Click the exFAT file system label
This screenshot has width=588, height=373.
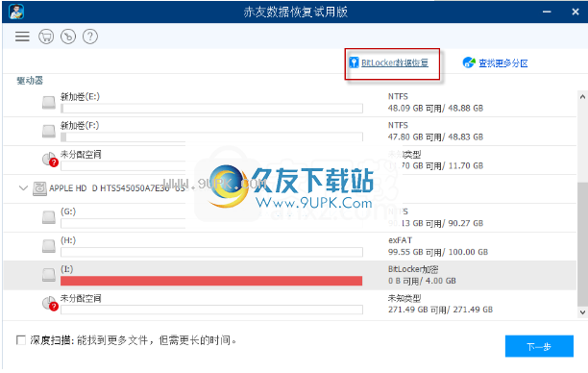pos(400,240)
